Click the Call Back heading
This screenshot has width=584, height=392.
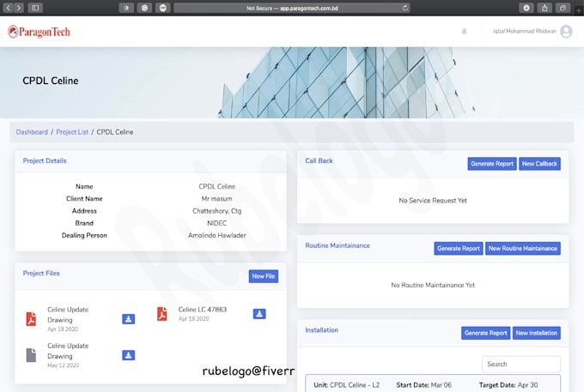point(319,160)
